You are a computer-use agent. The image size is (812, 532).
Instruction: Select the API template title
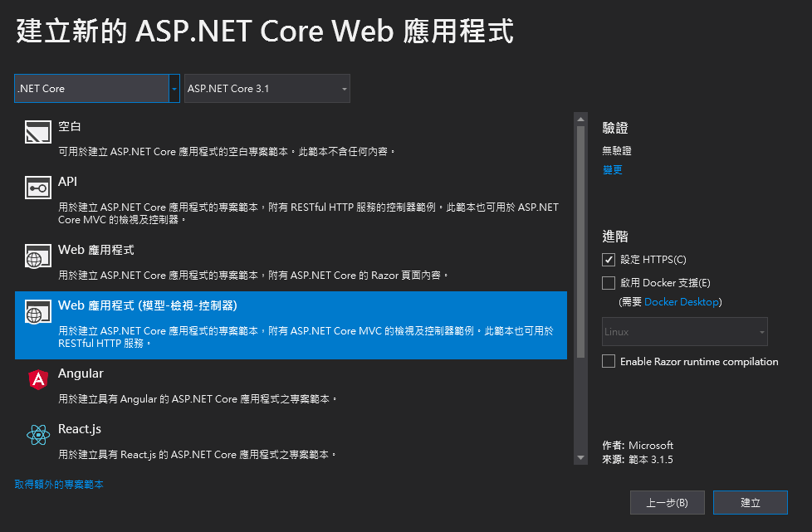point(67,182)
